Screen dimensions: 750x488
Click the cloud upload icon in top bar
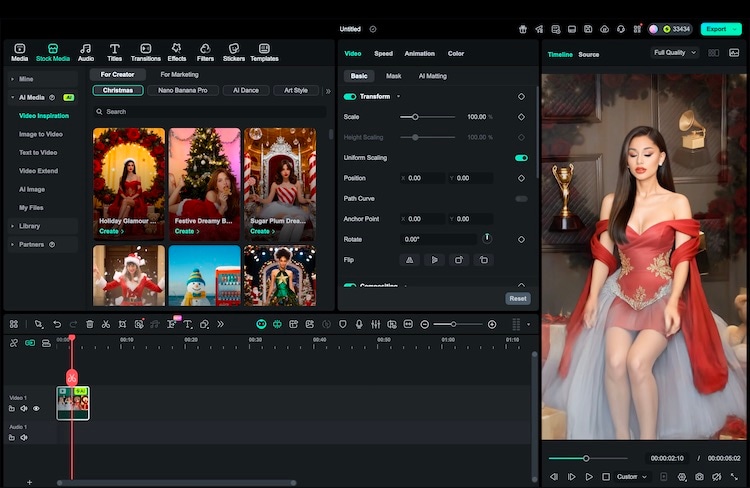coord(605,29)
